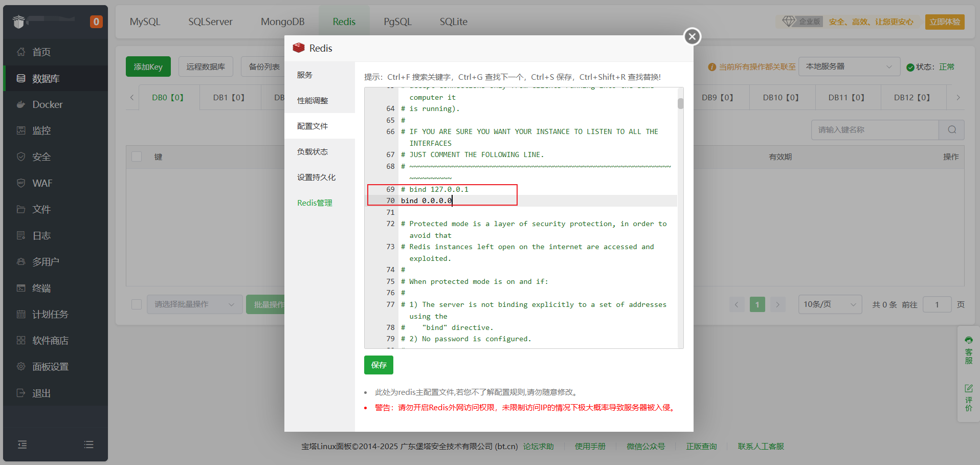Switch to the MongoDB tab

pos(282,21)
